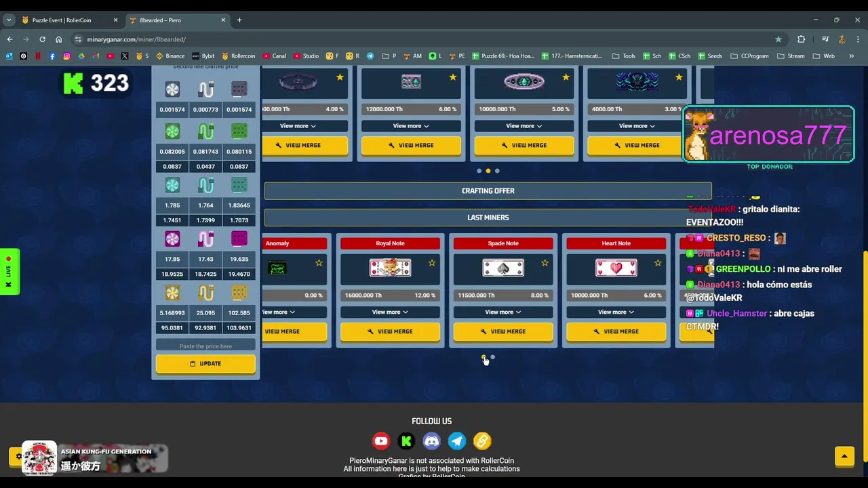
Task: Open the Binance bookmark
Action: (x=170, y=56)
